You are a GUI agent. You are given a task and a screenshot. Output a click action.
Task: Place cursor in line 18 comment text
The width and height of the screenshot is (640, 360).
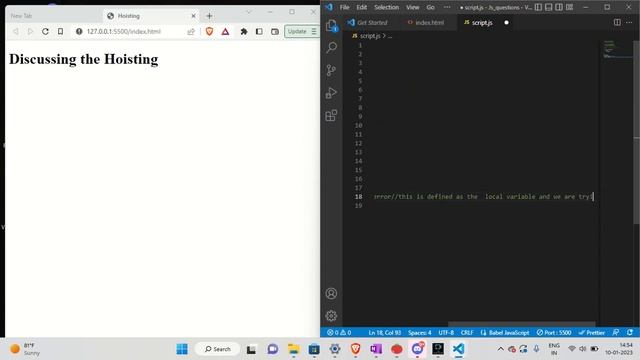(483, 197)
